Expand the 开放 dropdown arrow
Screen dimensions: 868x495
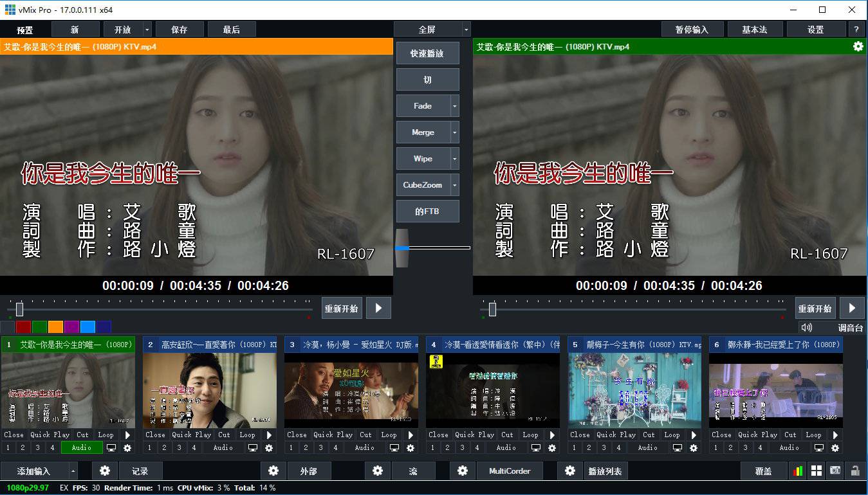147,30
